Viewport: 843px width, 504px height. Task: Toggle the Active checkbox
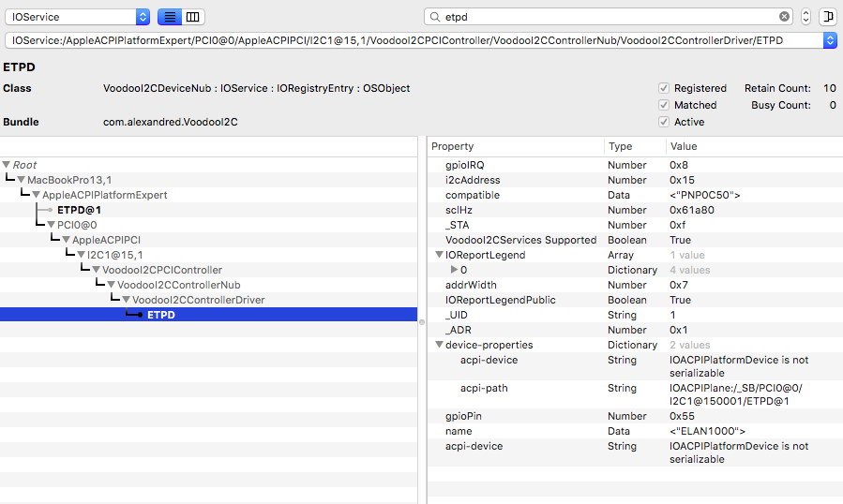(664, 122)
